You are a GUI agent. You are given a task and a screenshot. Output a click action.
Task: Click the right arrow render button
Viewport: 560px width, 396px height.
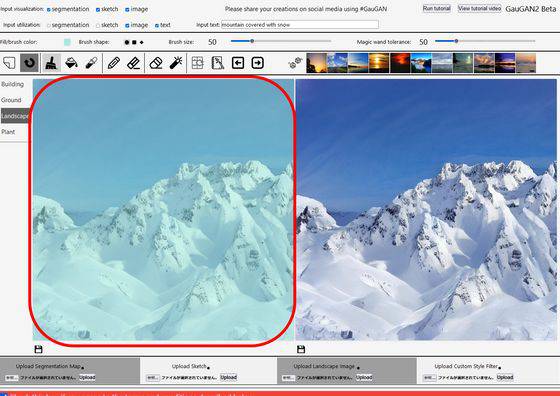[x=258, y=63]
